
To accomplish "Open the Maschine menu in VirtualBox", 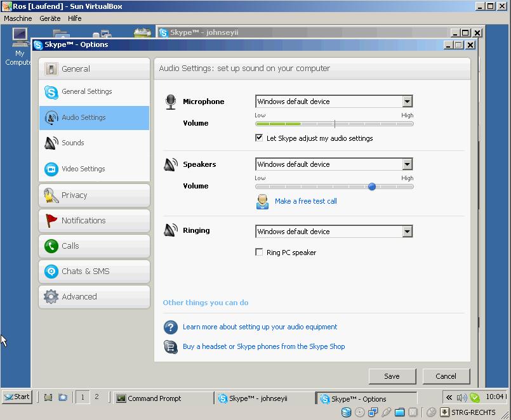I will pyautogui.click(x=18, y=18).
